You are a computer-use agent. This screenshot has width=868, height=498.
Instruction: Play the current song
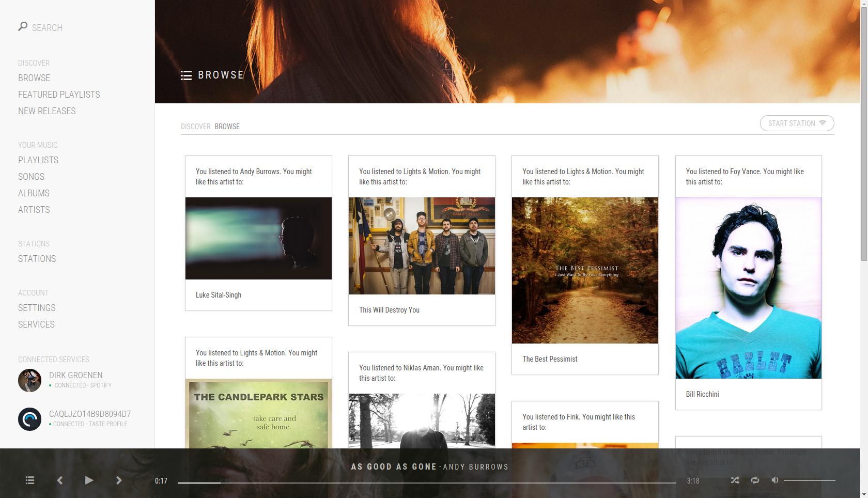(x=89, y=480)
